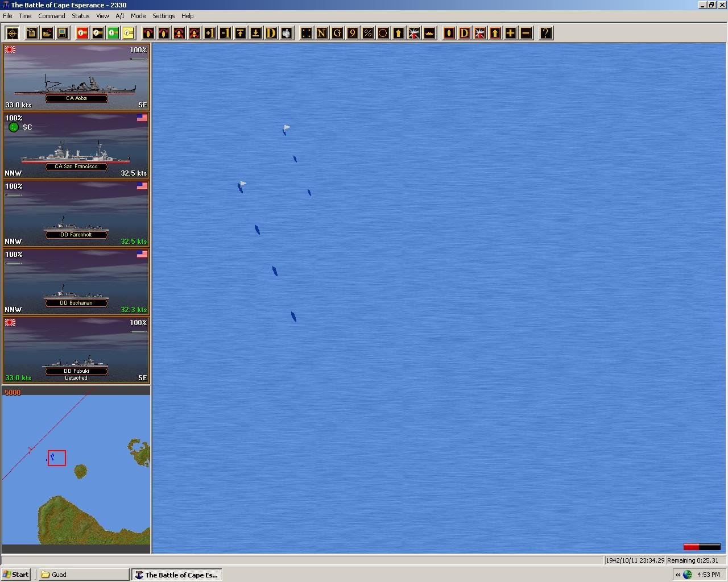Switch to Guad folder in taskbar
This screenshot has height=582, width=728.
84,575
